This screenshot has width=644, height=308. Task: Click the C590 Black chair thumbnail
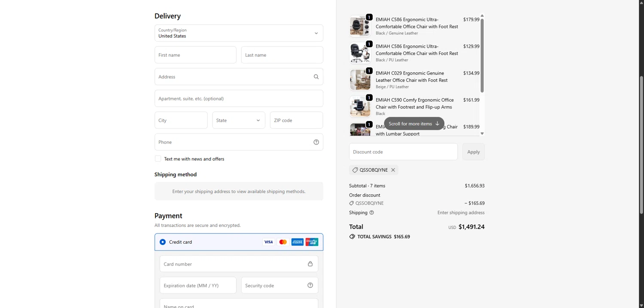coord(360,106)
